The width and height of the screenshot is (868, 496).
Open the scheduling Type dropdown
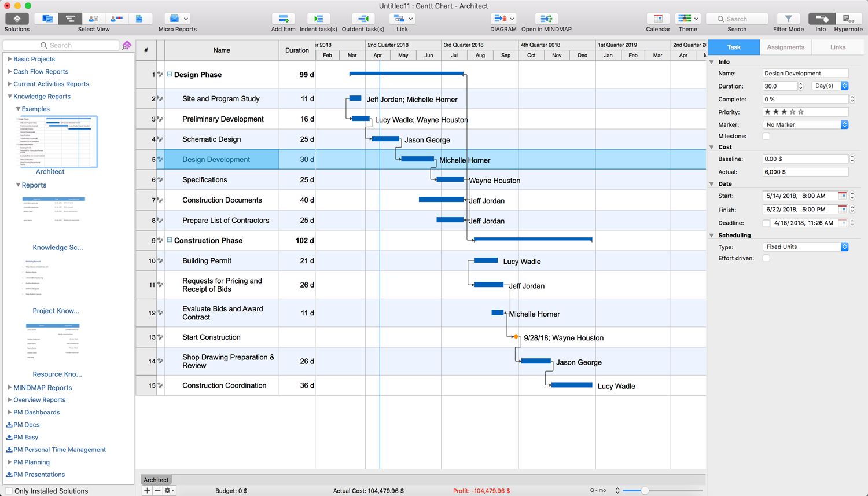pyautogui.click(x=806, y=247)
